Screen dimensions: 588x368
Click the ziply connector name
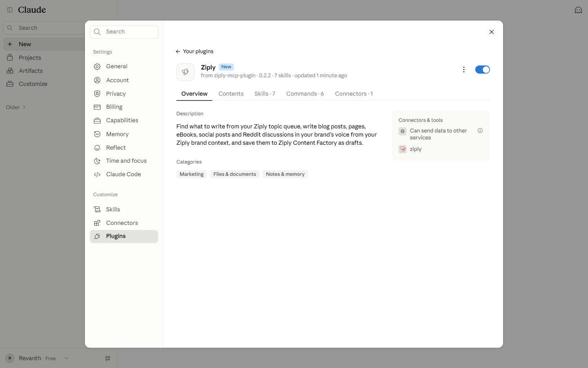tap(416, 149)
